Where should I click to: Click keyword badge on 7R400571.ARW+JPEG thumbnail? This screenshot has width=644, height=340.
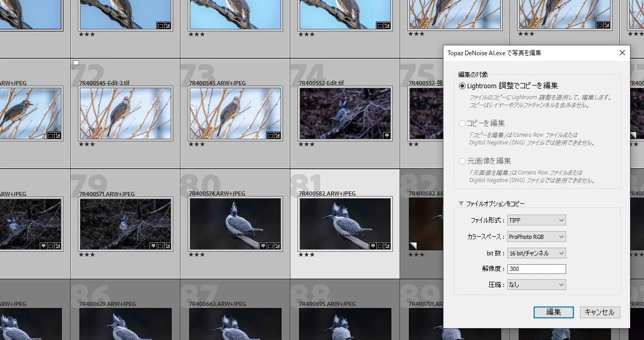click(x=153, y=246)
